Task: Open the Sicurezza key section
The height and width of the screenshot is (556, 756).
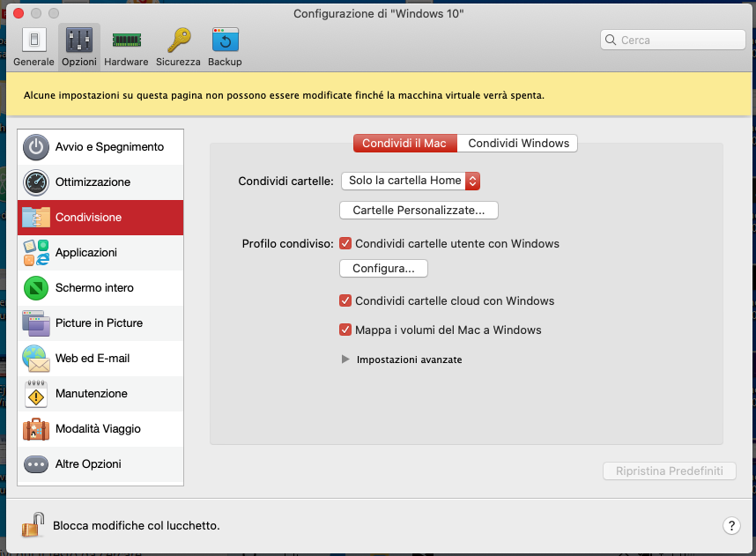Action: pos(178,47)
